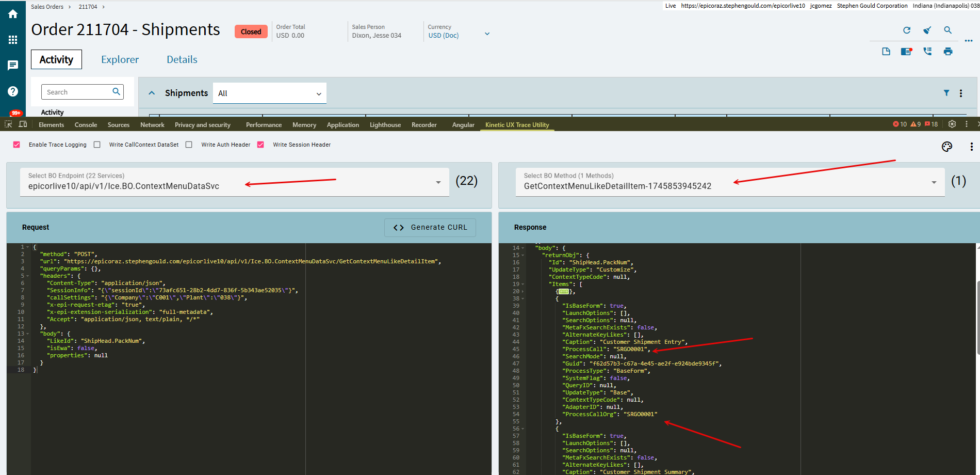The width and height of the screenshot is (980, 475).
Task: Toggle the DevTools device toolbar icon
Action: (23, 124)
